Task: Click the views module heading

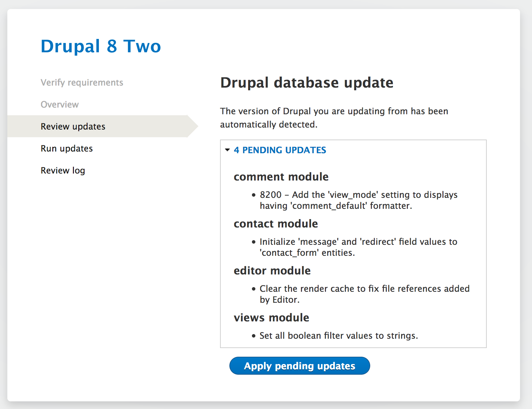Action: (x=271, y=317)
